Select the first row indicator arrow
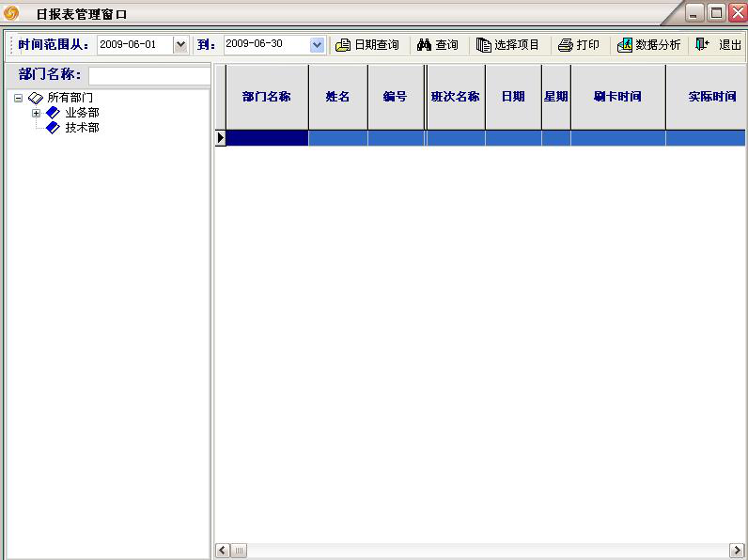748x560 pixels. pos(221,138)
